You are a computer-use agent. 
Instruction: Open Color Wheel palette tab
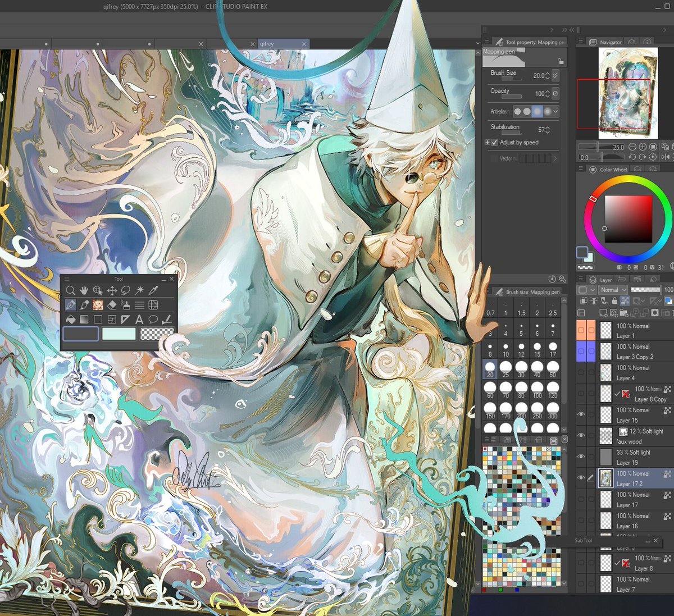(608, 170)
